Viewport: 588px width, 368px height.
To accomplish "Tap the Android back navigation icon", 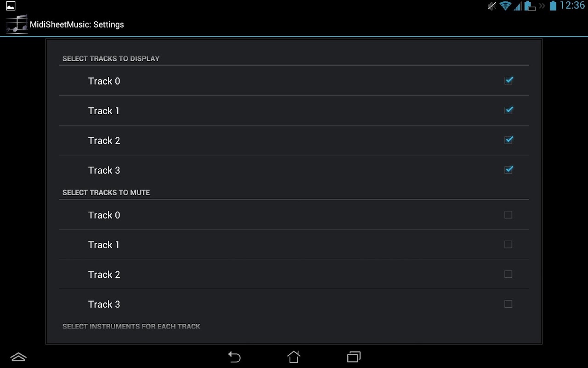I will click(x=234, y=357).
